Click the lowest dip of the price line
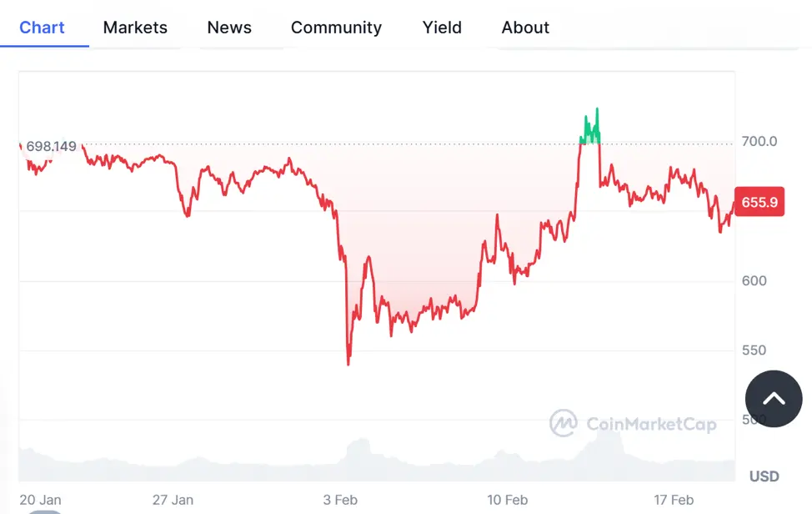This screenshot has width=812, height=514. (x=348, y=363)
